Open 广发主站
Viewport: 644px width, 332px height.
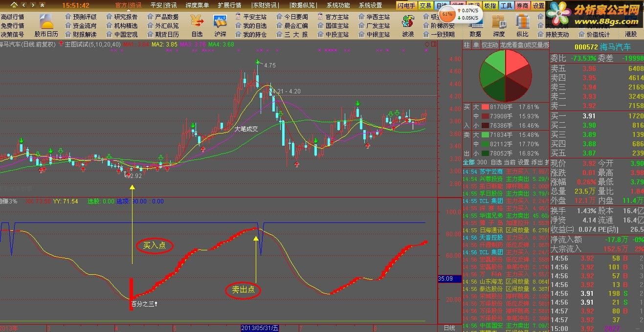374,25
